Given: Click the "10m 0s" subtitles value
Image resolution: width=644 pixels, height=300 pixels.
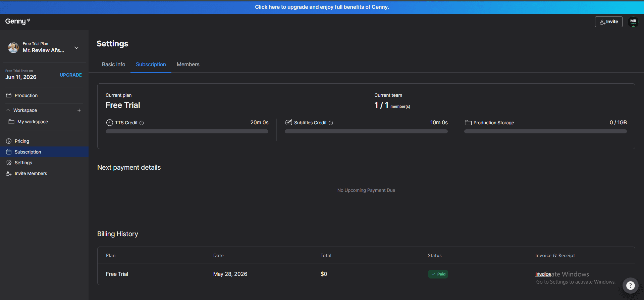Looking at the screenshot, I should coord(439,123).
